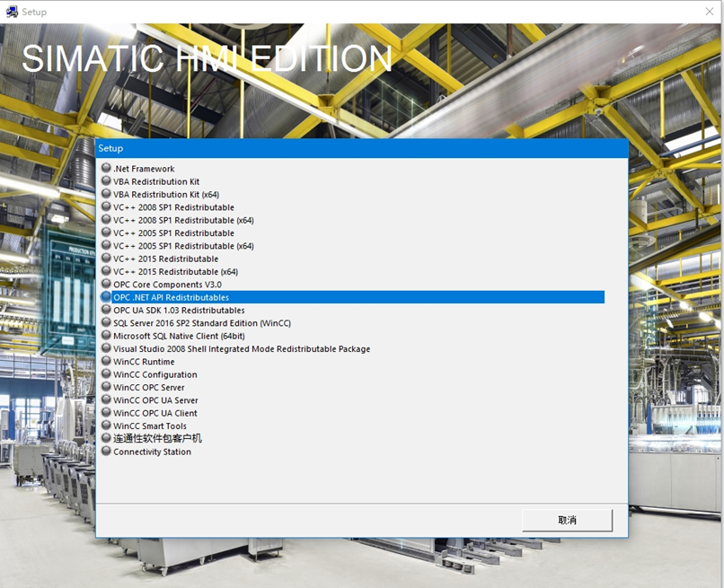Select SQL Server 2016 SP2 Standard Edition text

pyautogui.click(x=202, y=323)
